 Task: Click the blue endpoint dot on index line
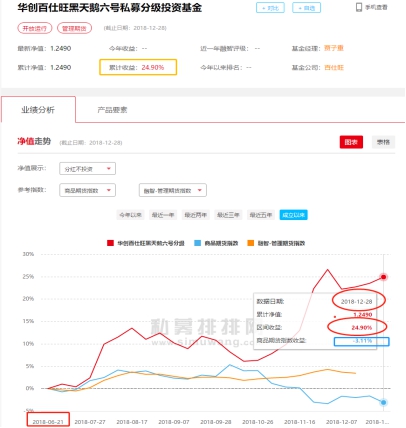pos(383,402)
